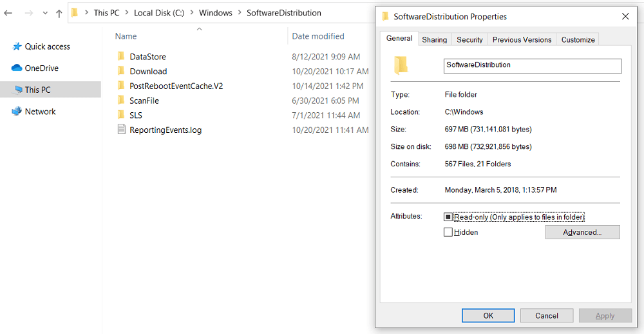Select the Network icon in the sidebar
This screenshot has width=644, height=334.
[x=17, y=112]
